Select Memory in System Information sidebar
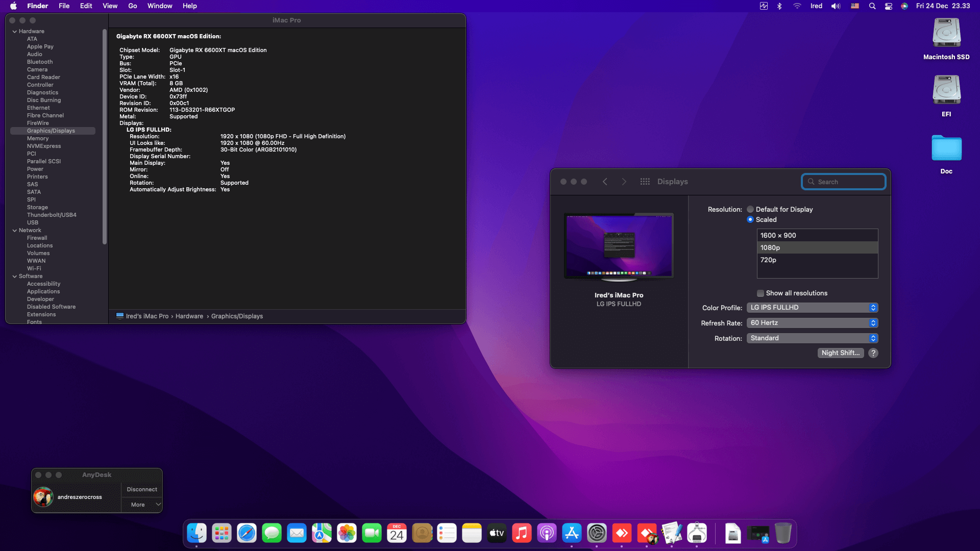The height and width of the screenshot is (551, 980). [38, 139]
